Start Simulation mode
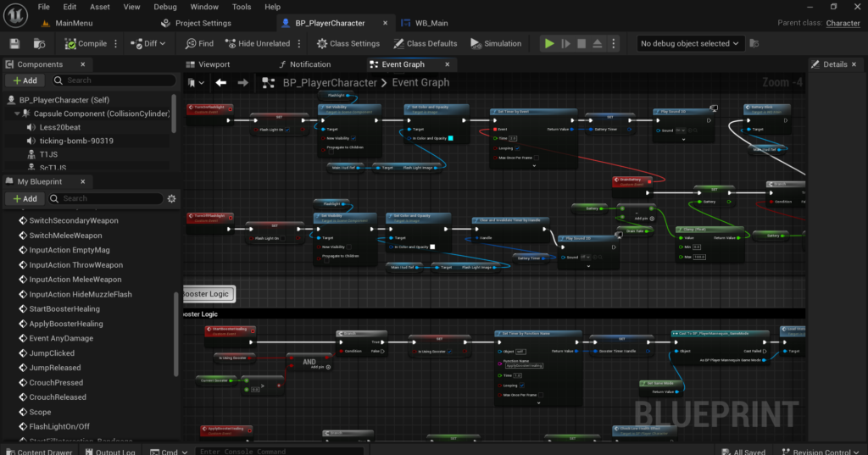This screenshot has width=868, height=455. [496, 44]
